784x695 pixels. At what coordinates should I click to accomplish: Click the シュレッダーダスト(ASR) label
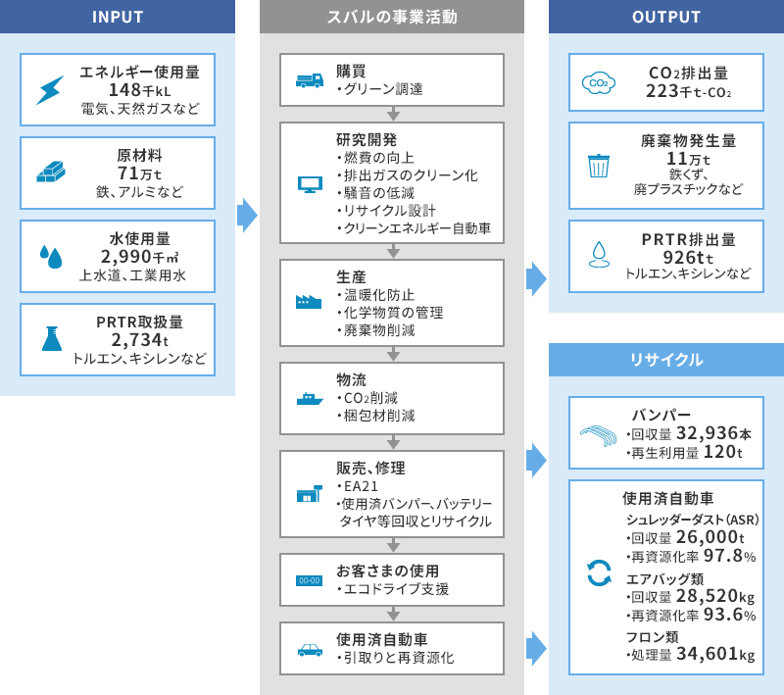point(693,520)
